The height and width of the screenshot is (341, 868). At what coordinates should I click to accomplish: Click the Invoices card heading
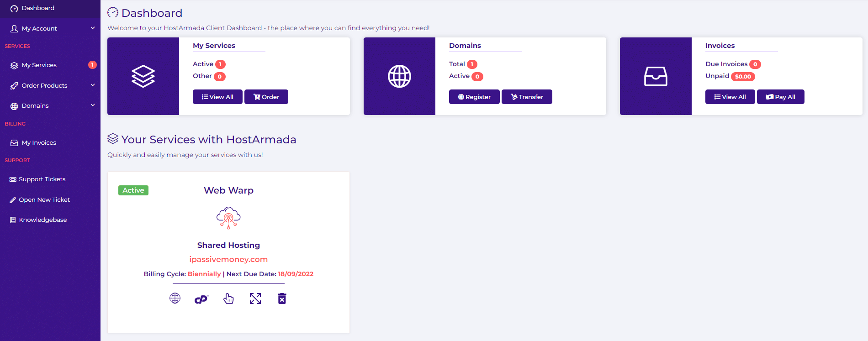(x=720, y=46)
